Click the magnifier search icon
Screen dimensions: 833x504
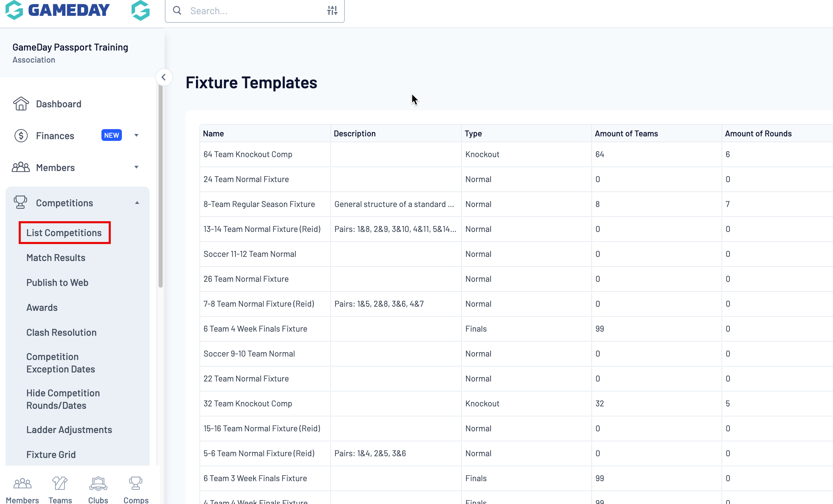tap(177, 11)
